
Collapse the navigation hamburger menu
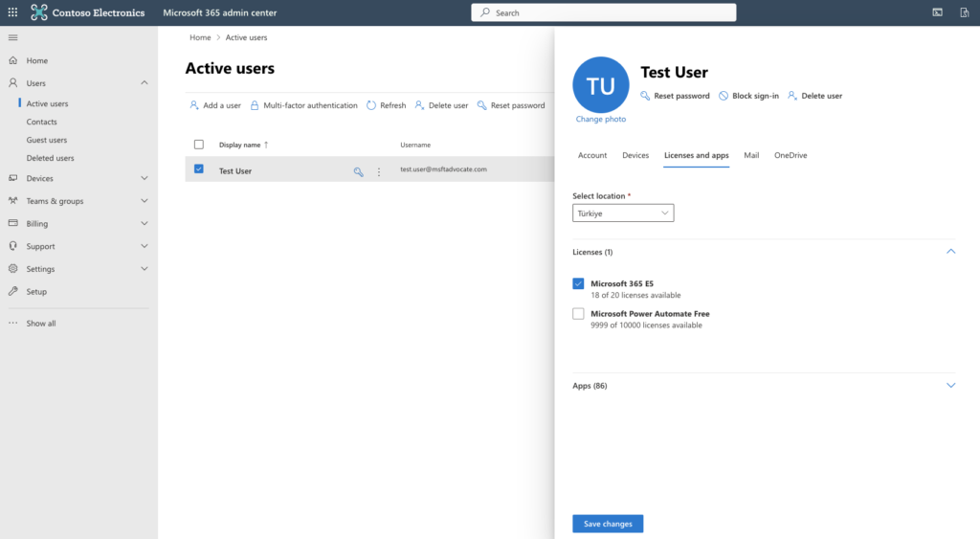point(12,37)
